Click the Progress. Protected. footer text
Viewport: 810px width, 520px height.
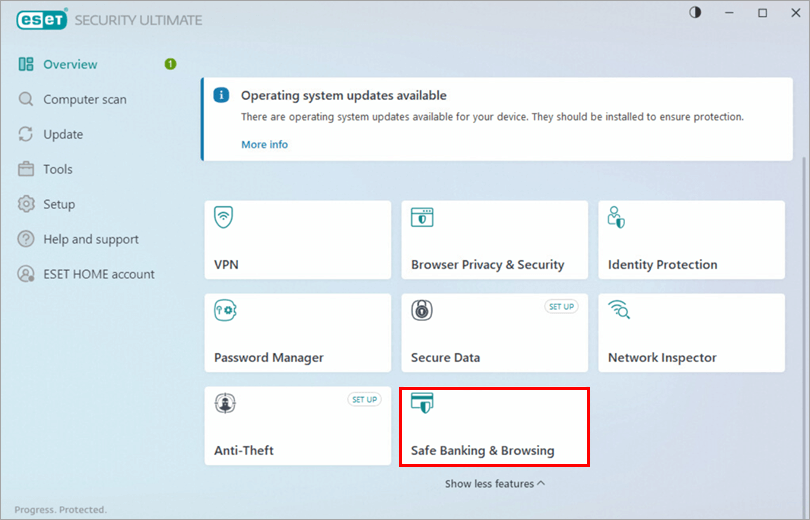60,510
